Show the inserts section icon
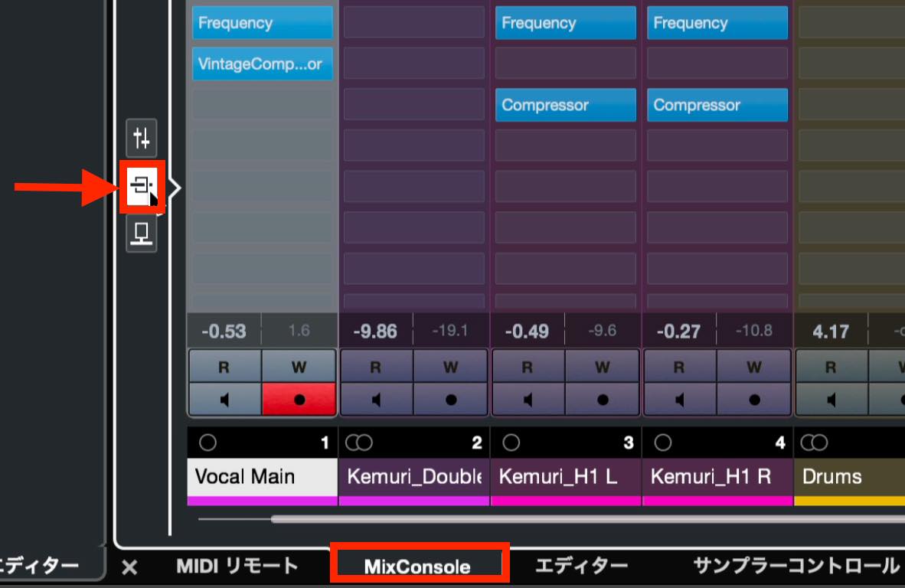The image size is (905, 588). 142,186
